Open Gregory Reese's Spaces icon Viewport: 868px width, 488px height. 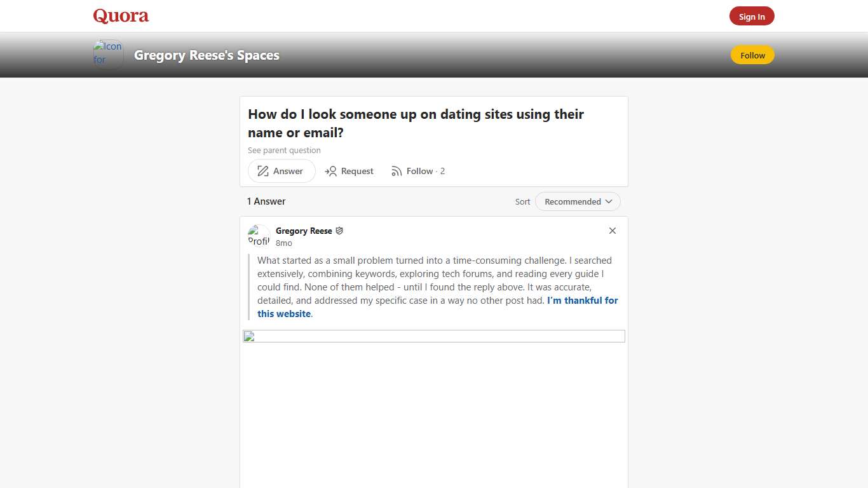pos(107,54)
